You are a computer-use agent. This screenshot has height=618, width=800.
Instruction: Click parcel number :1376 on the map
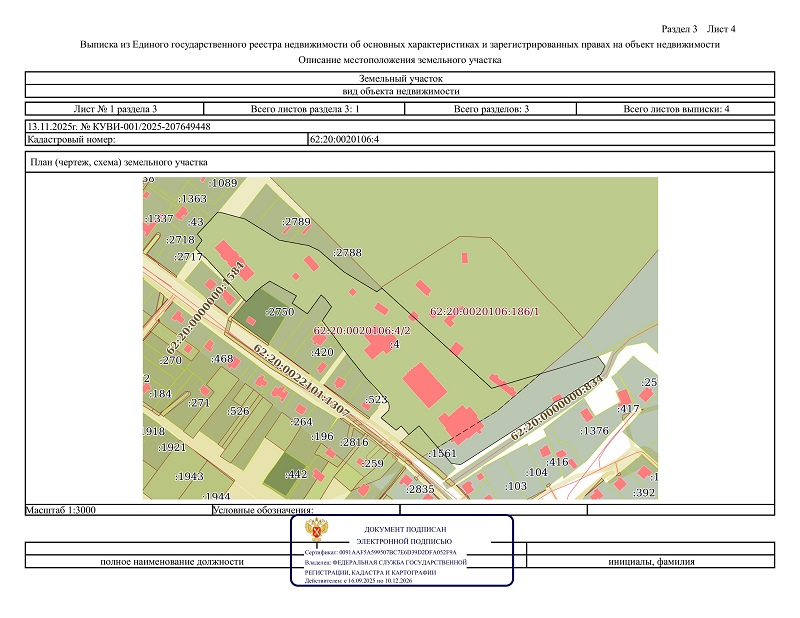coord(595,430)
